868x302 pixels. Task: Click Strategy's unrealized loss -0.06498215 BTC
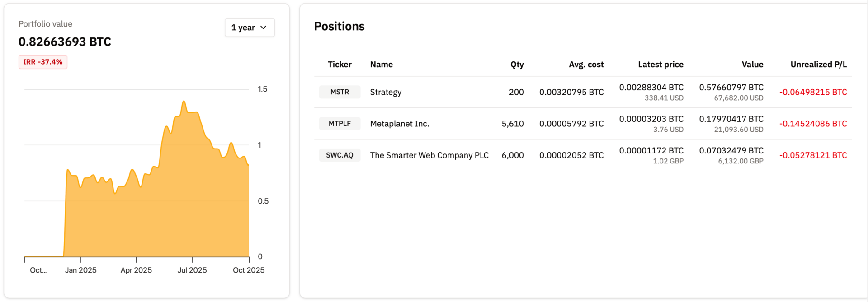813,92
